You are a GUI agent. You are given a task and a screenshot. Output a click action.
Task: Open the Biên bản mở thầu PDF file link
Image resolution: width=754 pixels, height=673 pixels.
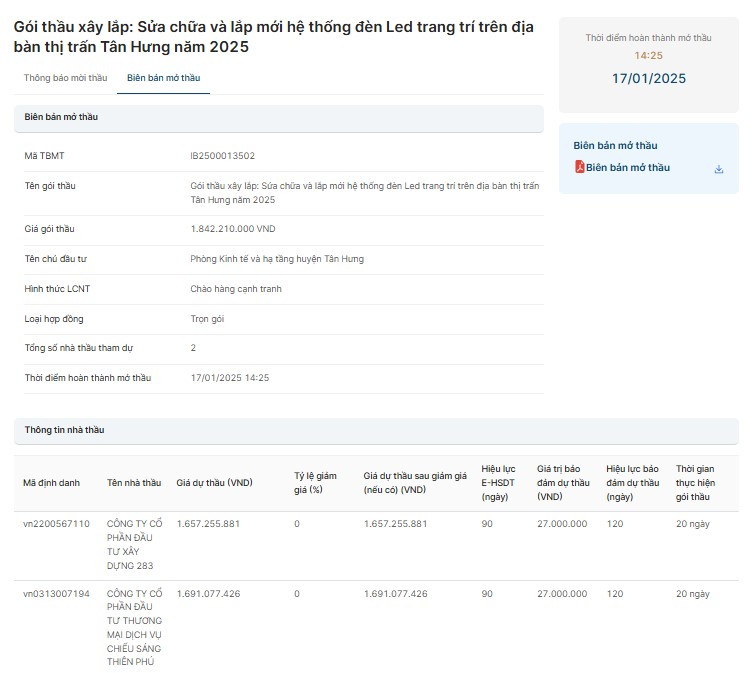pos(627,168)
